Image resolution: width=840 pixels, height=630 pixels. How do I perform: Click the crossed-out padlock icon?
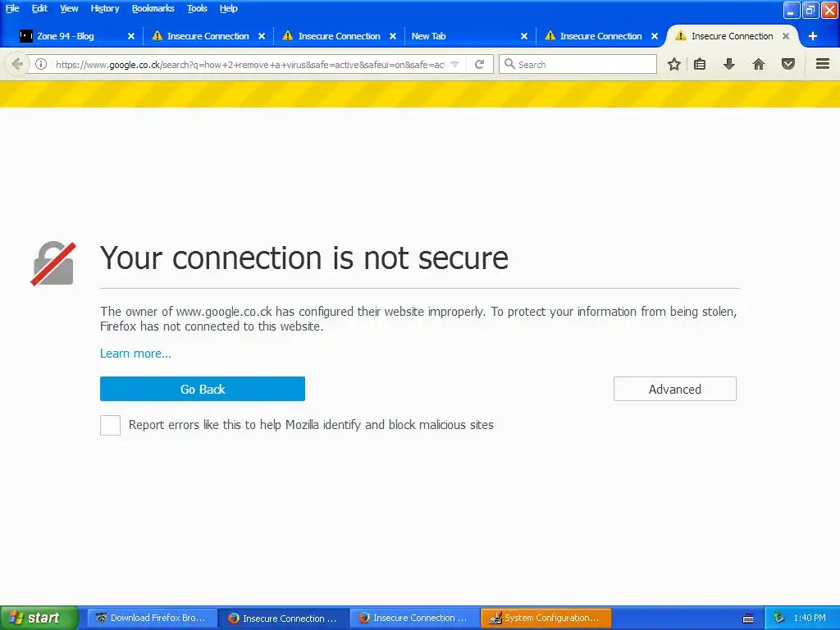click(x=53, y=263)
